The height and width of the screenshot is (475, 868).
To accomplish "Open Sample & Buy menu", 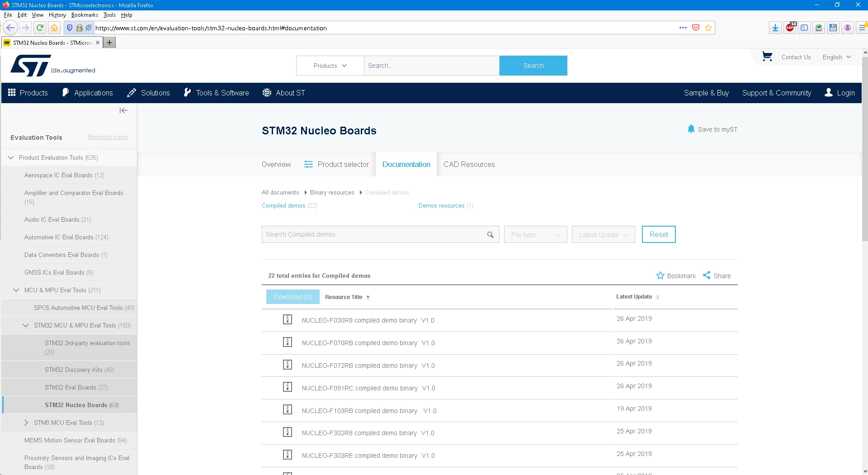I will [706, 93].
